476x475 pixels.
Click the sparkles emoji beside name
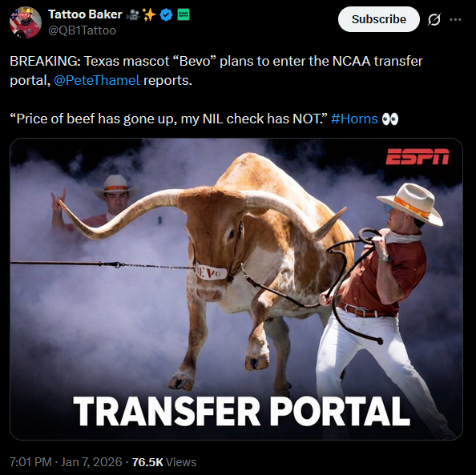coord(149,14)
